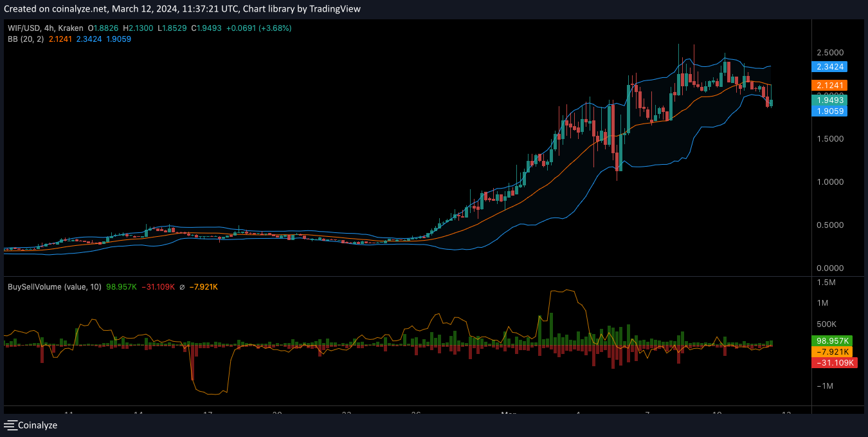Image resolution: width=868 pixels, height=437 pixels.
Task: Click the green 98.957K buy volume label
Action: [x=833, y=340]
